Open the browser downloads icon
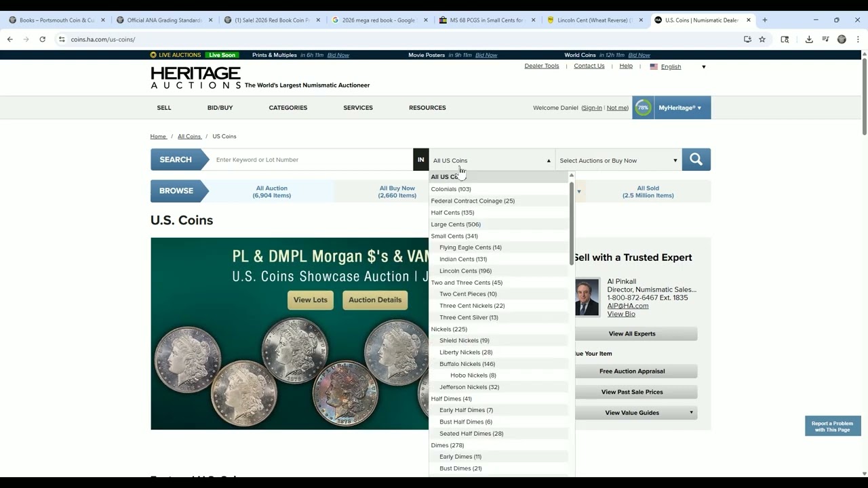 coord(809,39)
